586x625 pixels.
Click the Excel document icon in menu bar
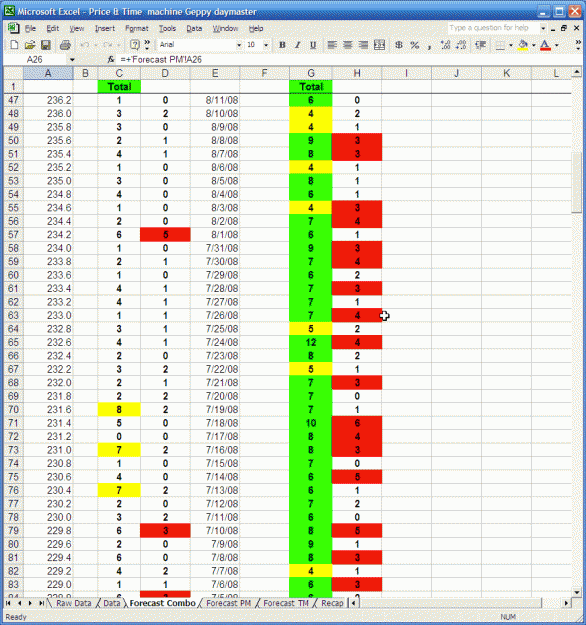(13, 28)
